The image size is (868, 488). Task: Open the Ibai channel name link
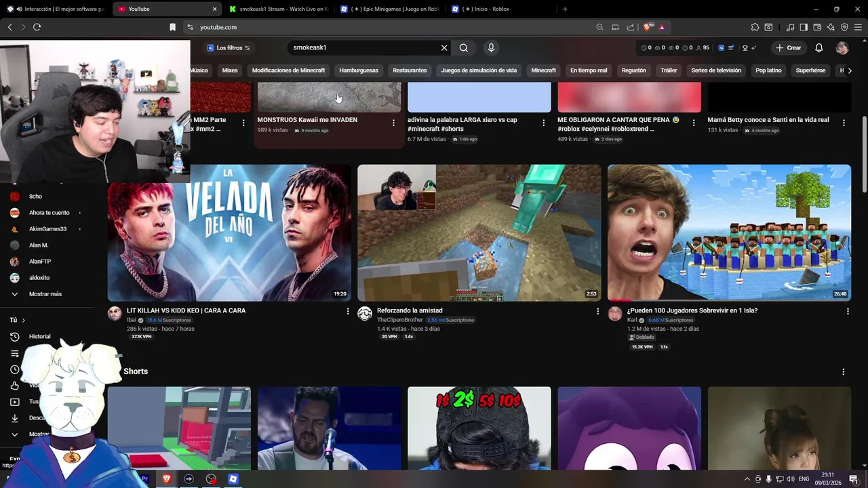132,320
